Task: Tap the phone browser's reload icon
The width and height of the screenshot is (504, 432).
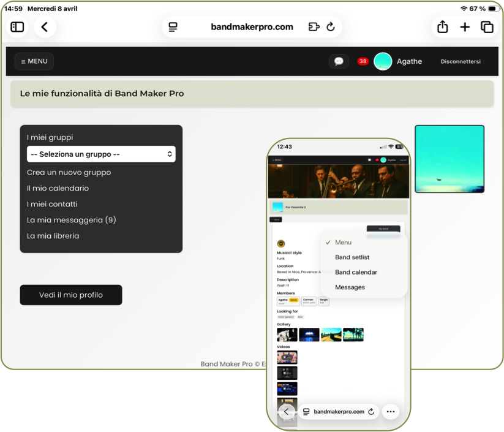Action: click(371, 411)
